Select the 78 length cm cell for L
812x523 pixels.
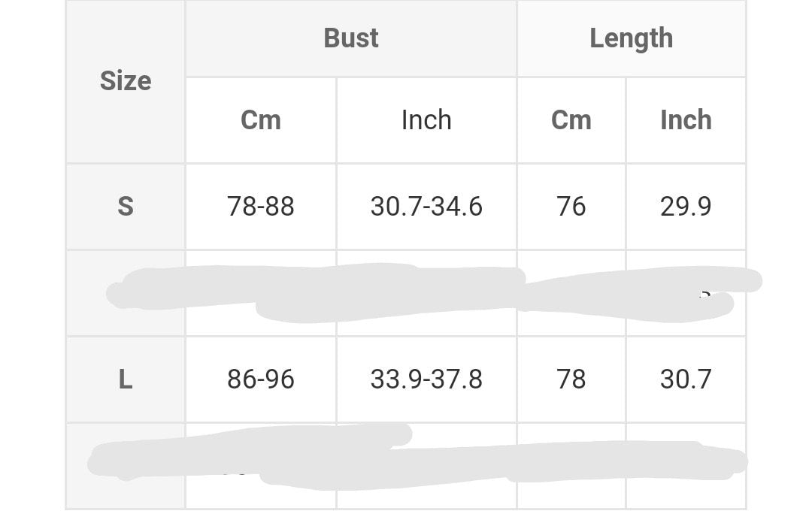point(571,379)
